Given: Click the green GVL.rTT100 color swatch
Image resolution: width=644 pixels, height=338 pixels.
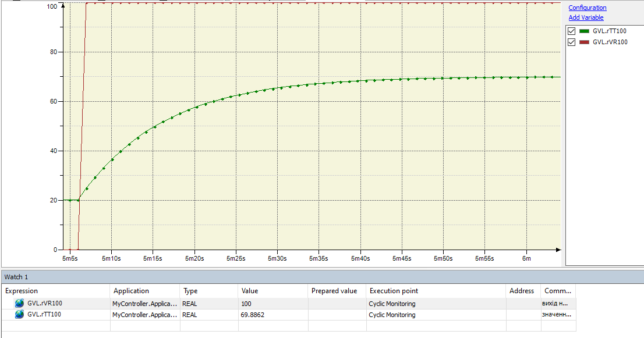Looking at the screenshot, I should click(585, 31).
